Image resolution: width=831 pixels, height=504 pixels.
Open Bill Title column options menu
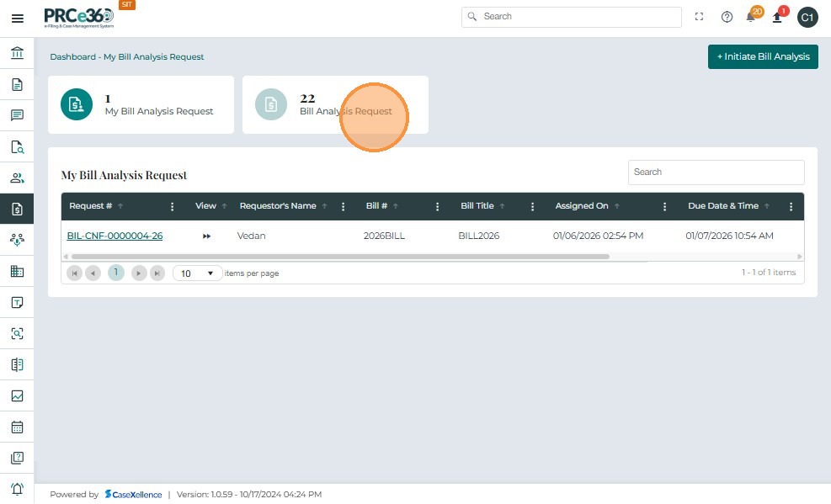click(x=532, y=206)
